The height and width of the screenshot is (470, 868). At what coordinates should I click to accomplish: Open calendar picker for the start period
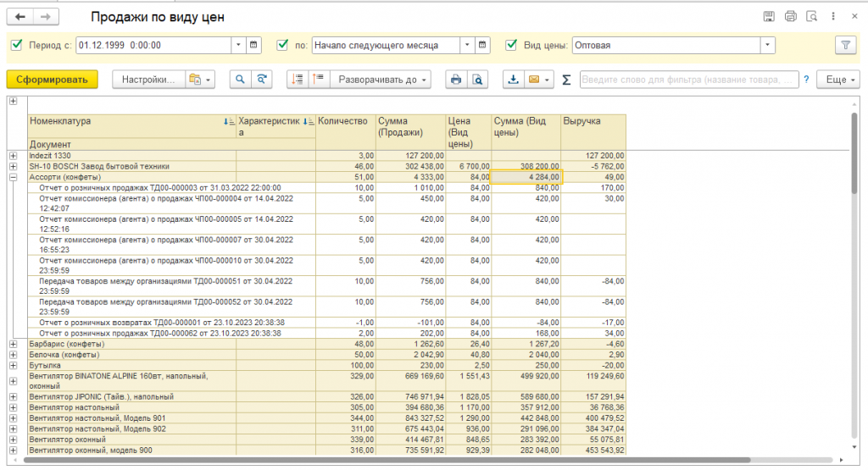[x=255, y=45]
